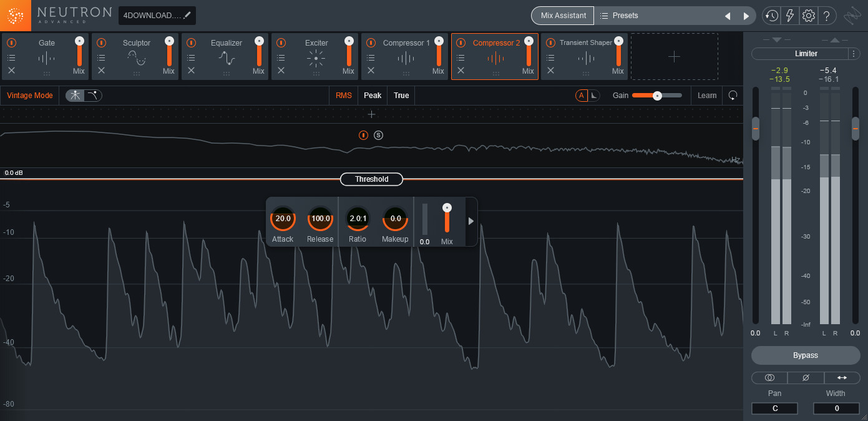868x421 pixels.
Task: Enable Vintage Mode
Action: (x=30, y=96)
